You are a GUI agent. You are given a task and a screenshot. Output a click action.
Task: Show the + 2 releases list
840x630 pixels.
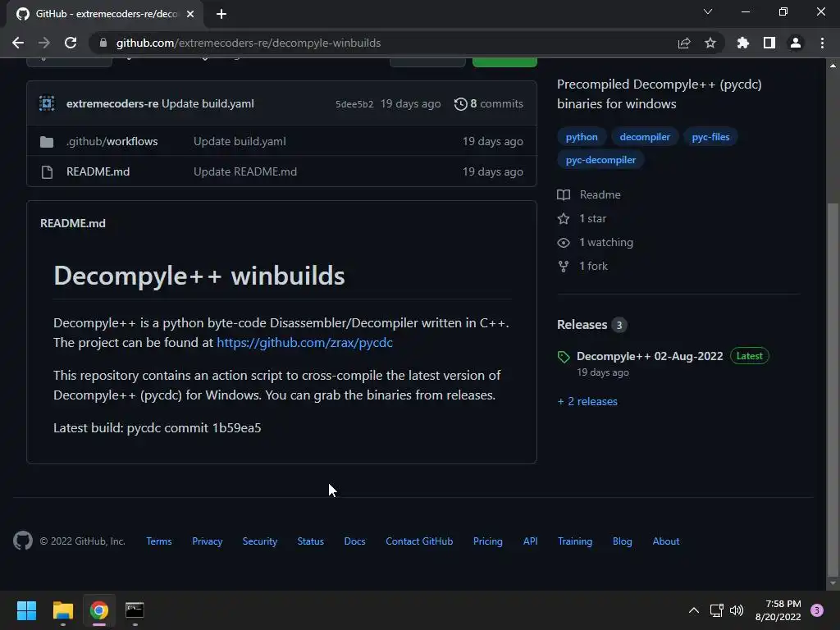[x=587, y=401]
